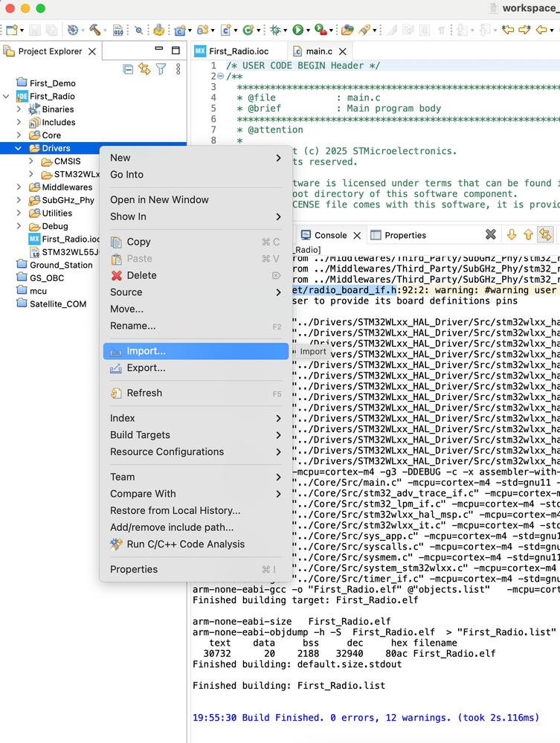Viewport: 560px width, 743px height.
Task: Collapse the First_Radio project tree
Action: pos(6,96)
